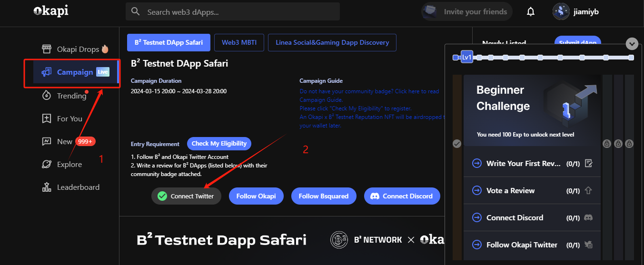Screen dimensions: 644x265
Task: Click the 999+ badge
Action: pos(86,141)
